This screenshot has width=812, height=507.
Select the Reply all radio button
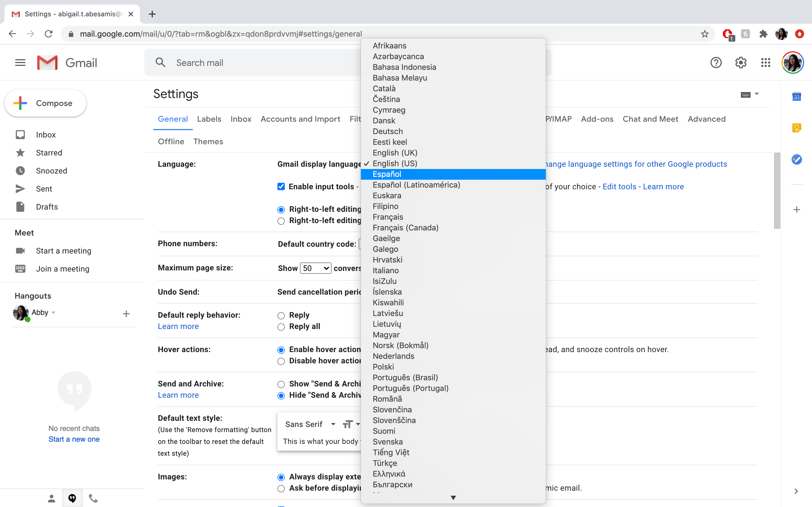click(281, 327)
